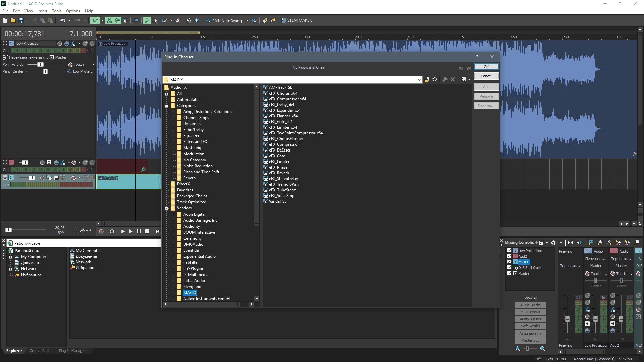
Task: Select the FabFilter vendor folder
Action: coord(191,262)
